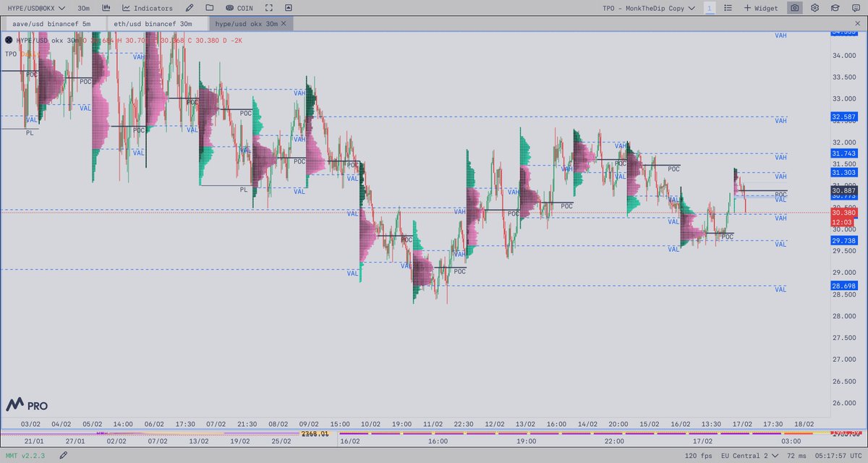This screenshot has height=463, width=868.
Task: Click the 34.000 price axis tick
Action: 844,56
